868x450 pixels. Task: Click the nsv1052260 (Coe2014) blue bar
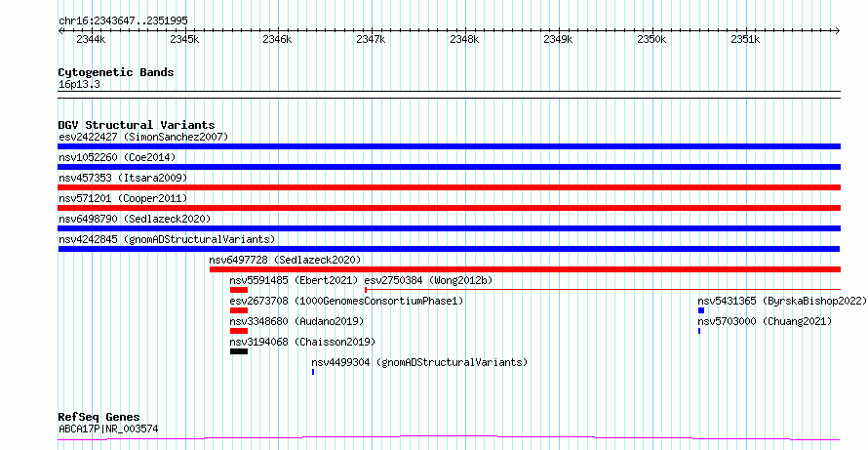pyautogui.click(x=449, y=167)
